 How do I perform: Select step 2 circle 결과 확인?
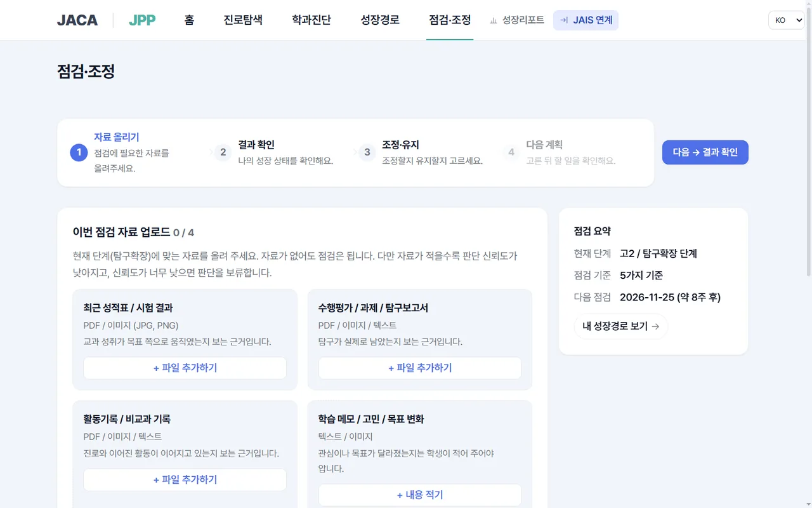coord(223,152)
